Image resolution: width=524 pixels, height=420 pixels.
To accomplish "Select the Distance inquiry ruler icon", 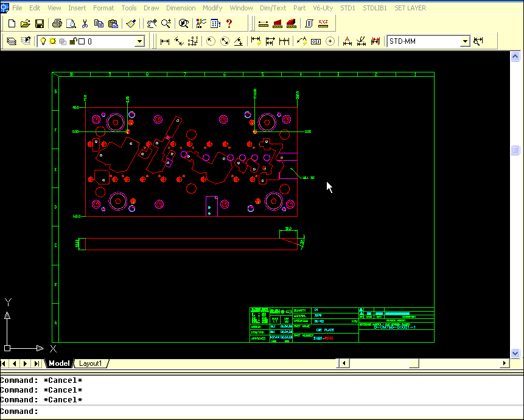I will pyautogui.click(x=264, y=23).
